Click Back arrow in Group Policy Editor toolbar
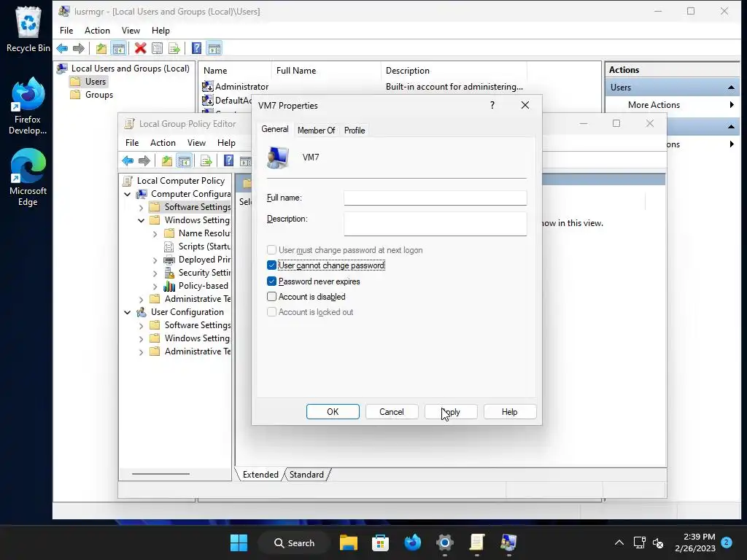 tap(128, 161)
